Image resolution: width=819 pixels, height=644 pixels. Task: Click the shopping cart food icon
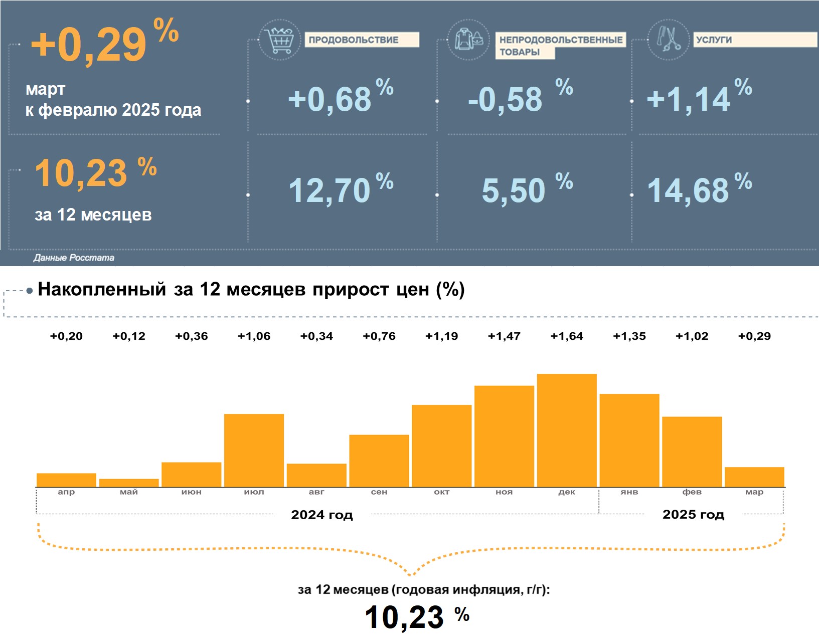coord(279,40)
